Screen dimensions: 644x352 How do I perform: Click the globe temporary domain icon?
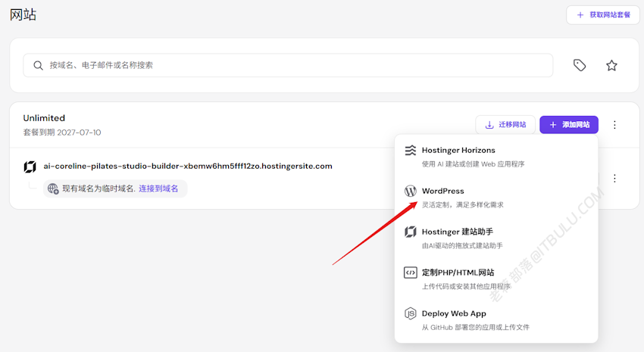coord(53,188)
